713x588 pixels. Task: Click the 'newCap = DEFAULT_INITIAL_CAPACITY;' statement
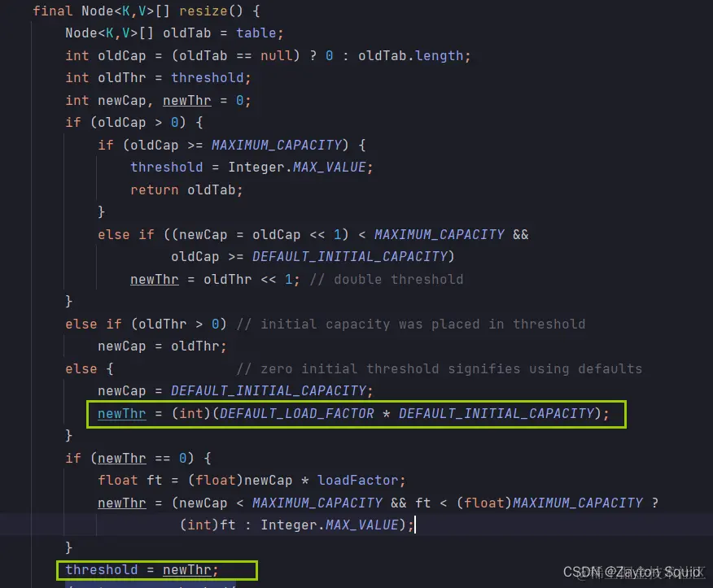[x=235, y=391]
